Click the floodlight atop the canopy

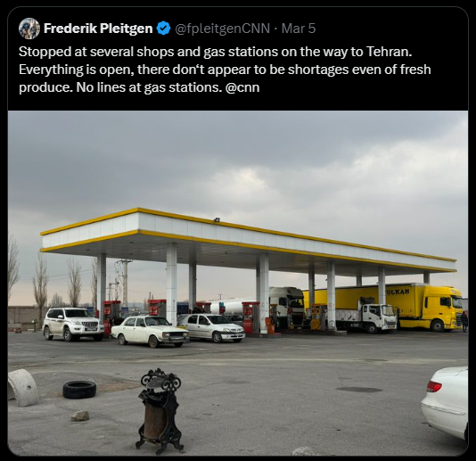pos(217,220)
